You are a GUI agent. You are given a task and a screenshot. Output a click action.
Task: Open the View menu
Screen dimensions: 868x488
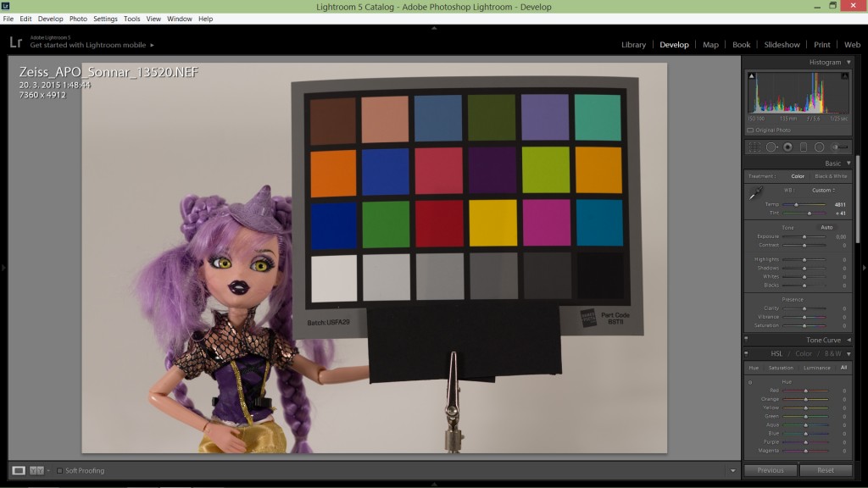(x=153, y=19)
